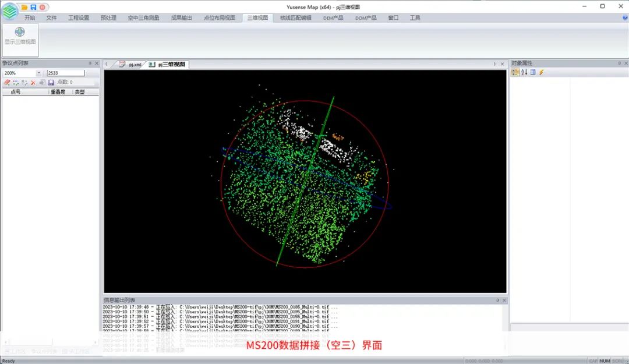The height and width of the screenshot is (364, 629).
Task: Open the DEM产品 ribbon tab
Action: pyautogui.click(x=333, y=18)
